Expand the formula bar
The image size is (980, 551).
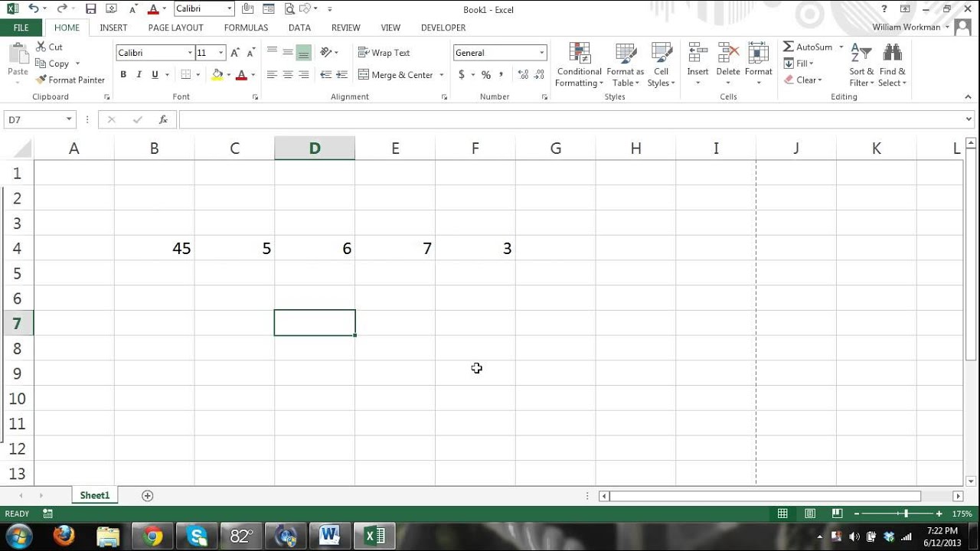(x=970, y=119)
